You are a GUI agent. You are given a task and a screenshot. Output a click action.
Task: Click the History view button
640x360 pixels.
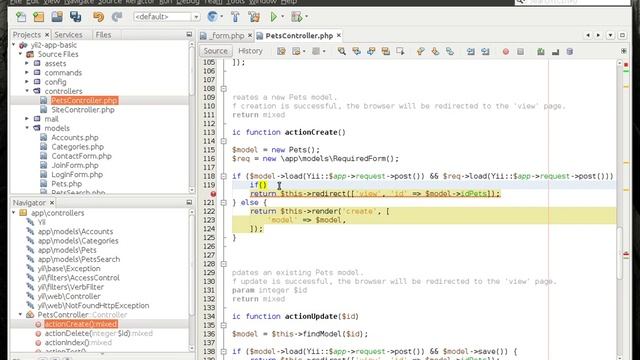(x=250, y=51)
